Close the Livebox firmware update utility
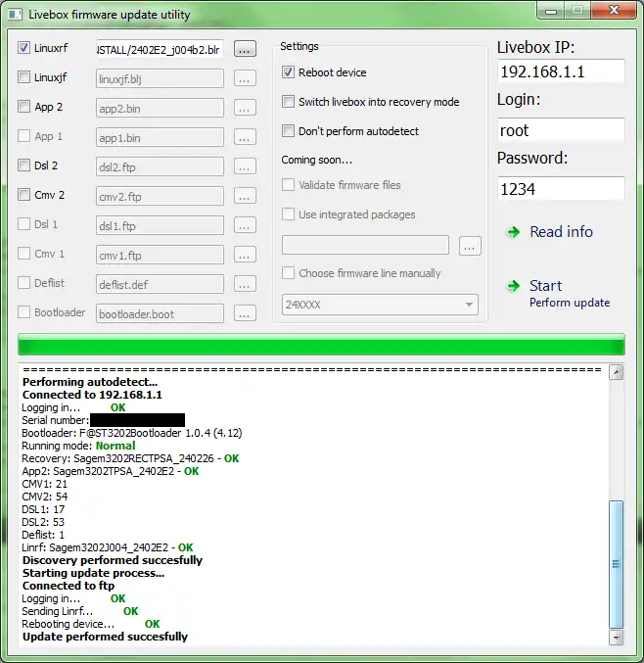The width and height of the screenshot is (644, 663). [x=614, y=10]
